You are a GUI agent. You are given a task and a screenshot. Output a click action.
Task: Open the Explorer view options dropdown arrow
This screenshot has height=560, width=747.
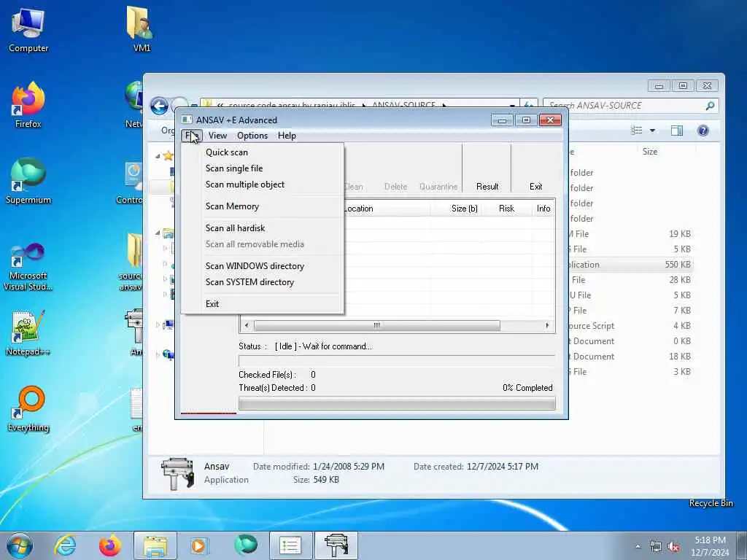click(652, 131)
